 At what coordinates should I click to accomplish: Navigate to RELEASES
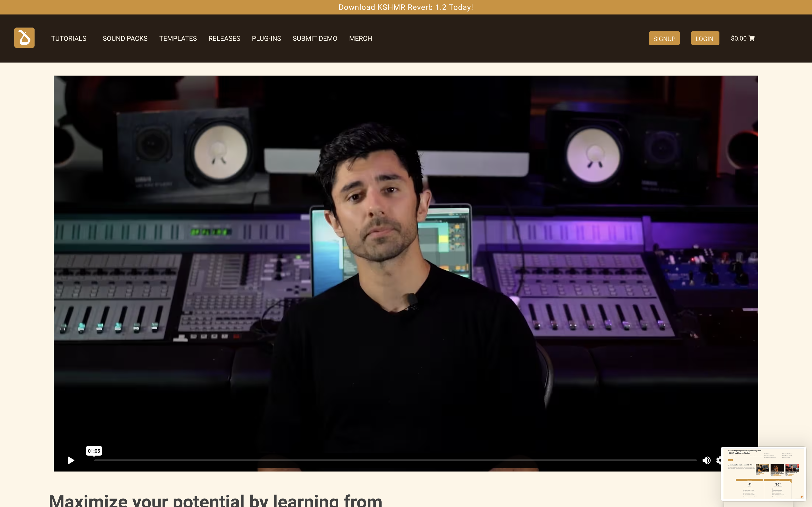click(224, 39)
